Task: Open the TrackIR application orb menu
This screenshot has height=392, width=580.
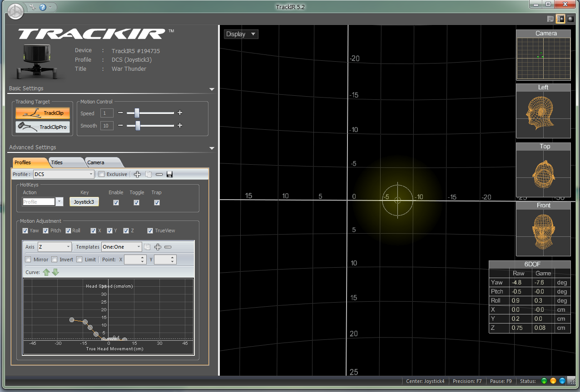Action: pyautogui.click(x=15, y=11)
